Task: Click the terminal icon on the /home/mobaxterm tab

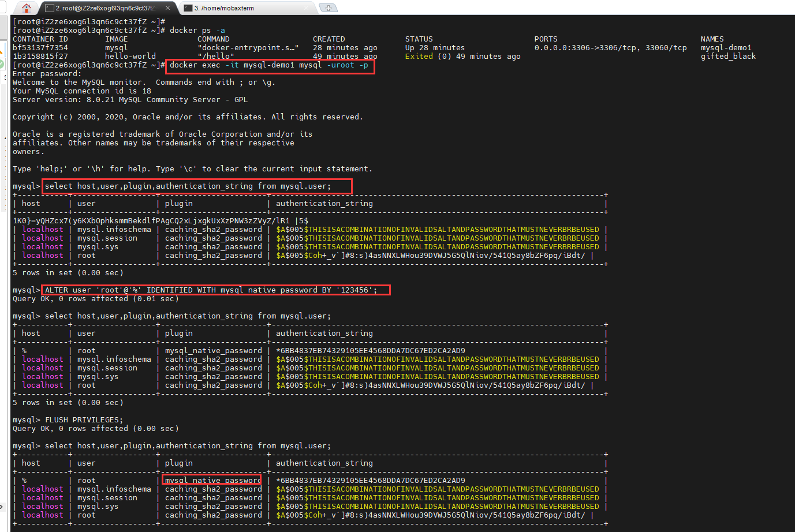Action: (188, 8)
